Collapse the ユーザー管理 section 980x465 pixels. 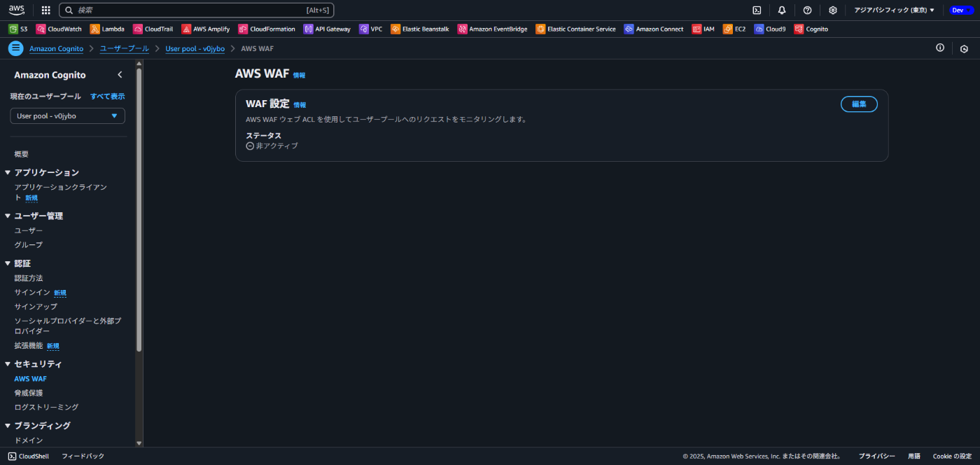tap(8, 216)
